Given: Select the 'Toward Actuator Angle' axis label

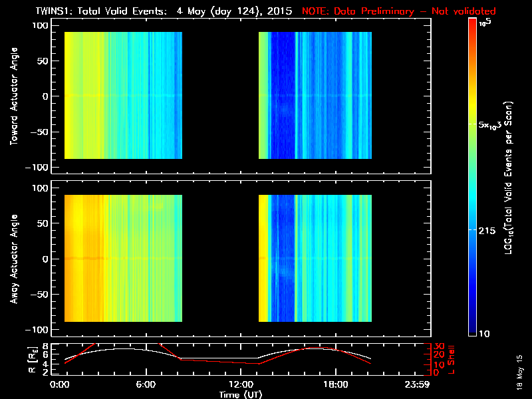Looking at the screenshot, I should click(13, 96).
